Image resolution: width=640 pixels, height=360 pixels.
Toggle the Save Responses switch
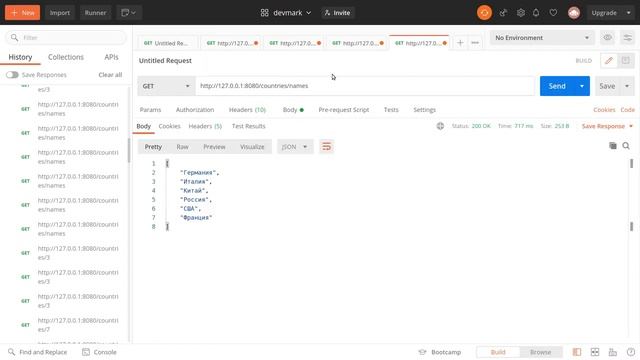coord(12,75)
